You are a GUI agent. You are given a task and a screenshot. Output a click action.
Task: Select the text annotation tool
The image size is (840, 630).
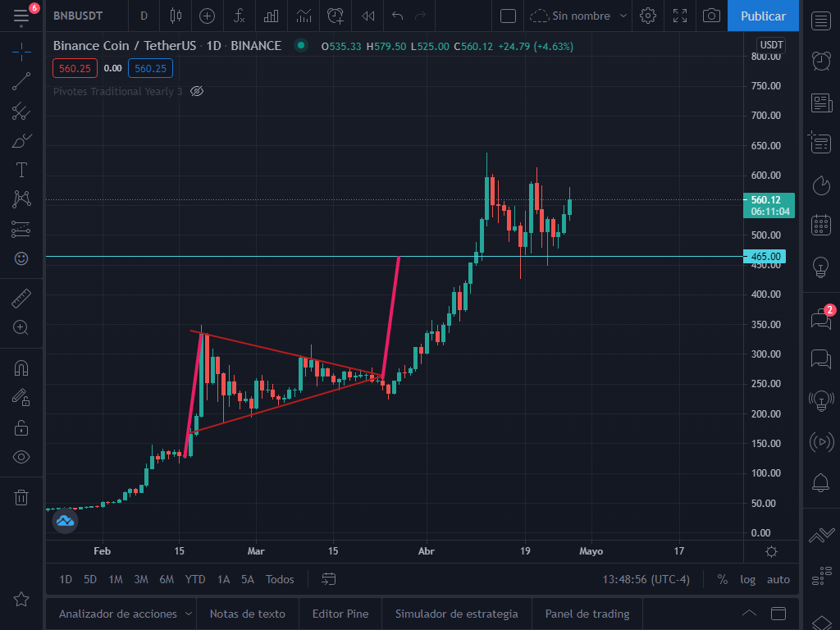click(21, 171)
